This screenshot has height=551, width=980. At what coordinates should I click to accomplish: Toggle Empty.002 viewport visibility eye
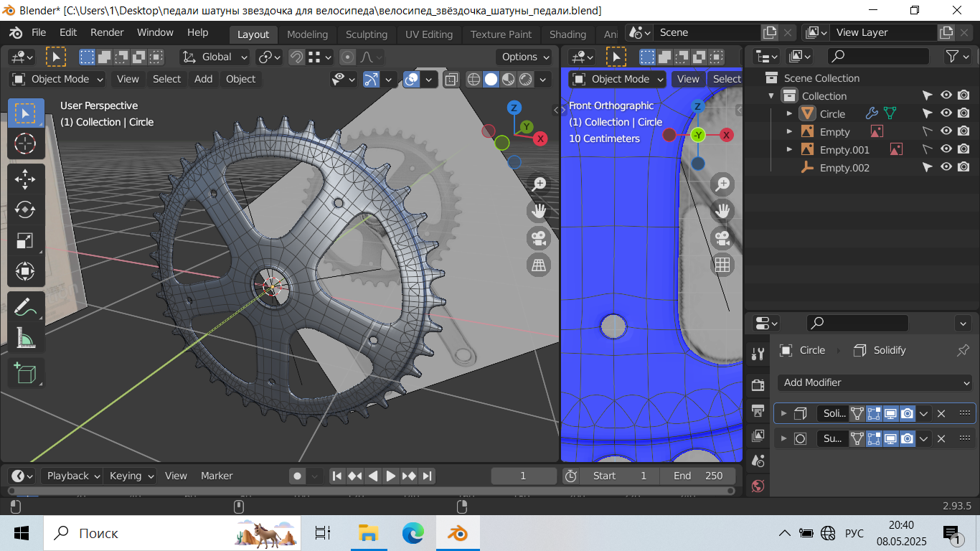[946, 167]
